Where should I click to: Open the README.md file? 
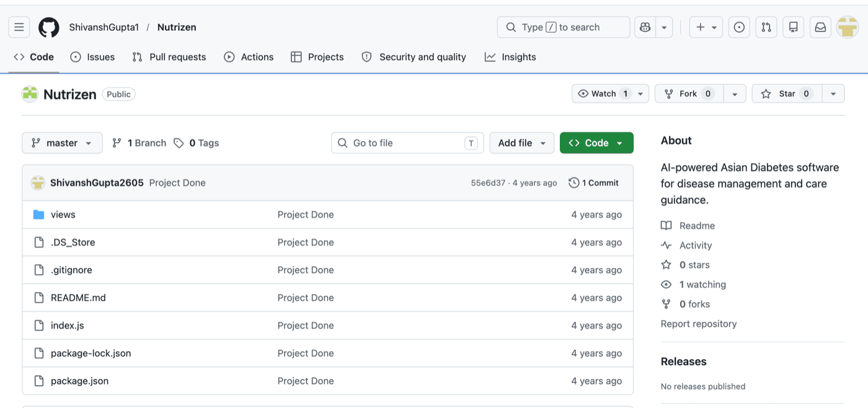coord(78,298)
